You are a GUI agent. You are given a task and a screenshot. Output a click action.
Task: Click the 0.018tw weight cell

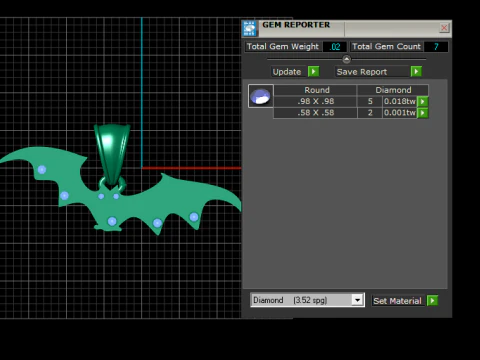tap(400, 101)
